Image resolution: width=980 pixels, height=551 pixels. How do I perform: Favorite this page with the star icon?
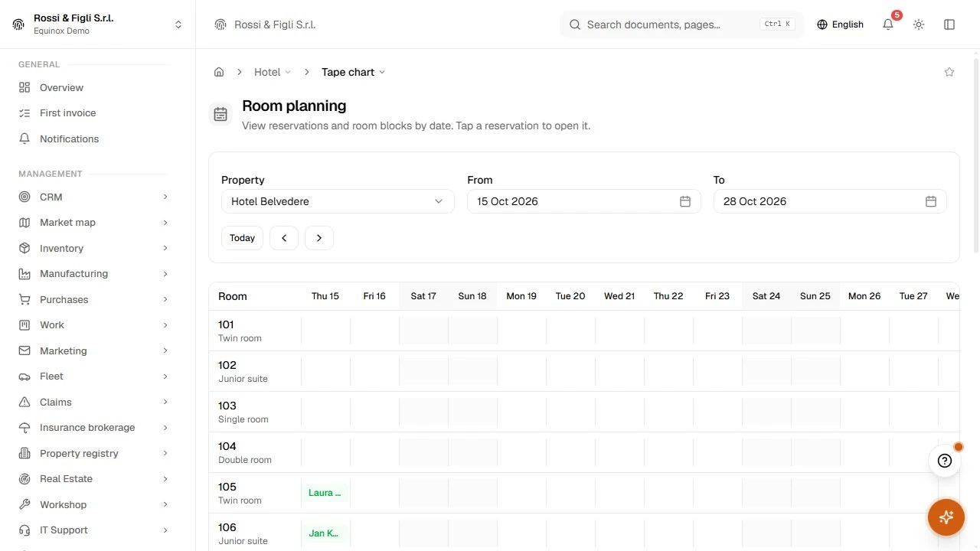(949, 72)
